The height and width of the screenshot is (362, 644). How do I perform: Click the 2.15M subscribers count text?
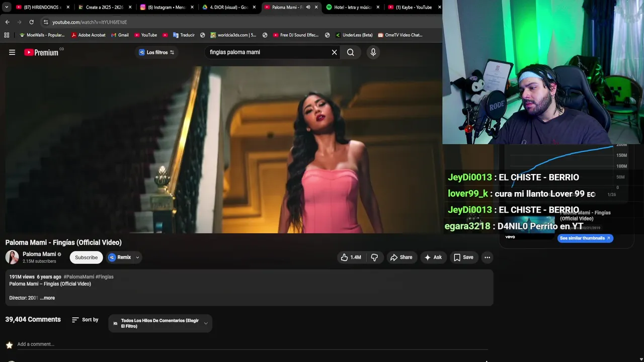point(39,261)
